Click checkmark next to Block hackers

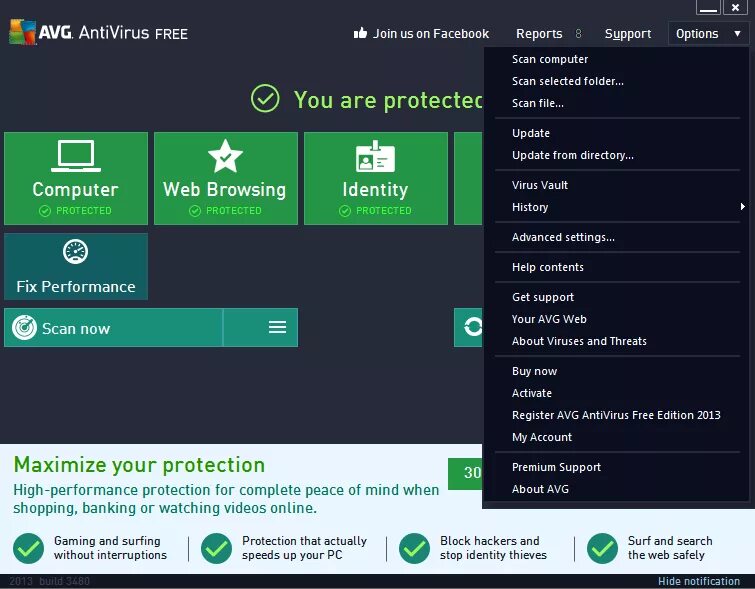tap(414, 548)
